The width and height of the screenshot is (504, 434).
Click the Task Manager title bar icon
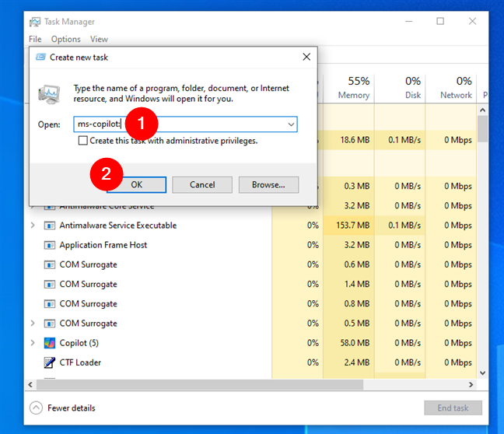pos(35,22)
